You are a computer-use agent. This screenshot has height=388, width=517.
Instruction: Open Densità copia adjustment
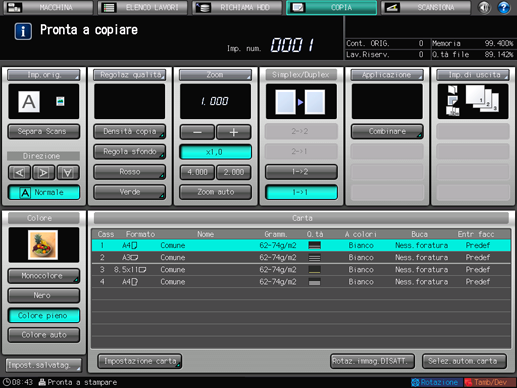(x=130, y=131)
